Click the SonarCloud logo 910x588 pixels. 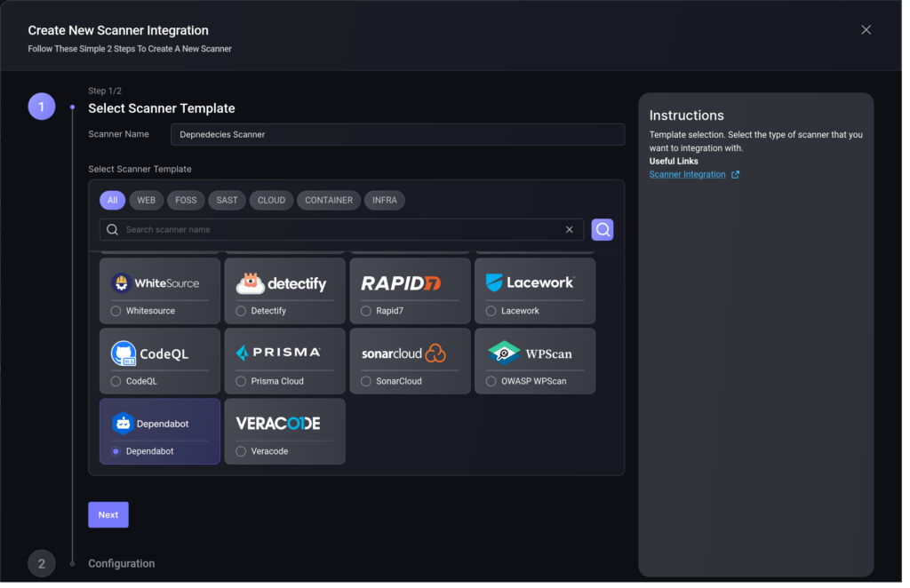[x=404, y=354]
